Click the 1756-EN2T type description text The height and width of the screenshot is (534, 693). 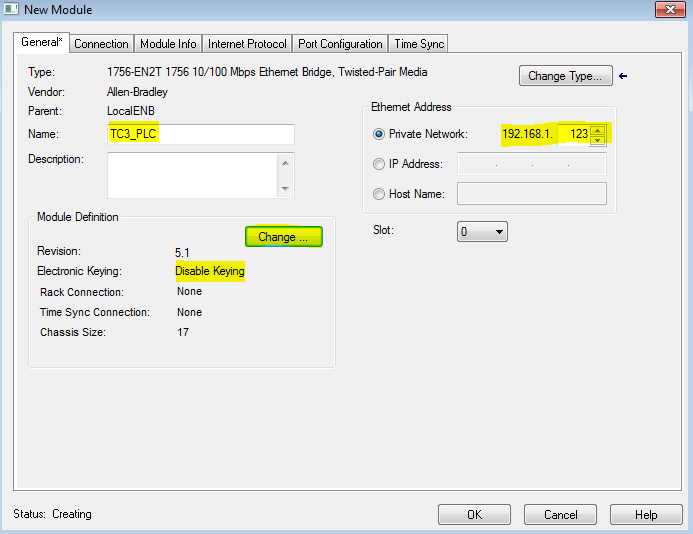pyautogui.click(x=267, y=72)
